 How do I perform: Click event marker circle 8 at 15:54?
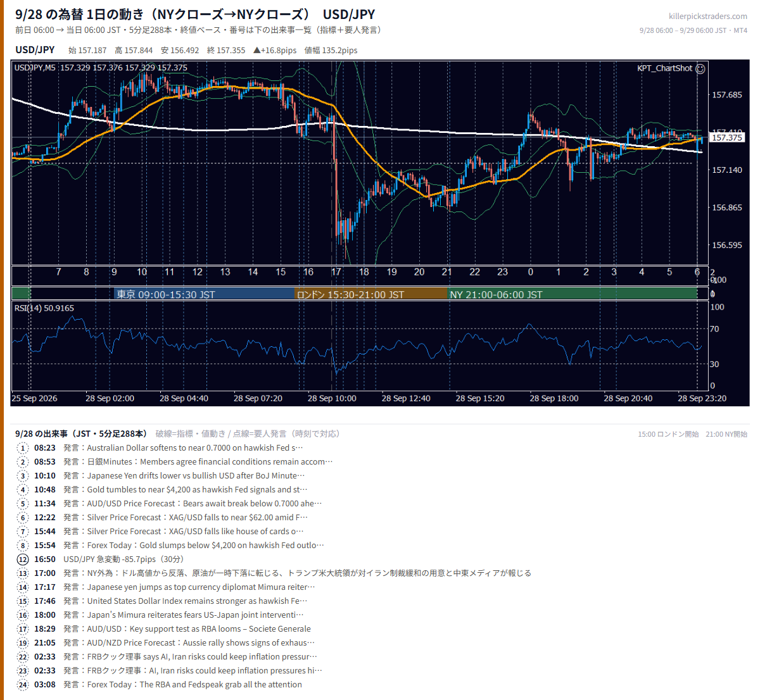(x=23, y=546)
